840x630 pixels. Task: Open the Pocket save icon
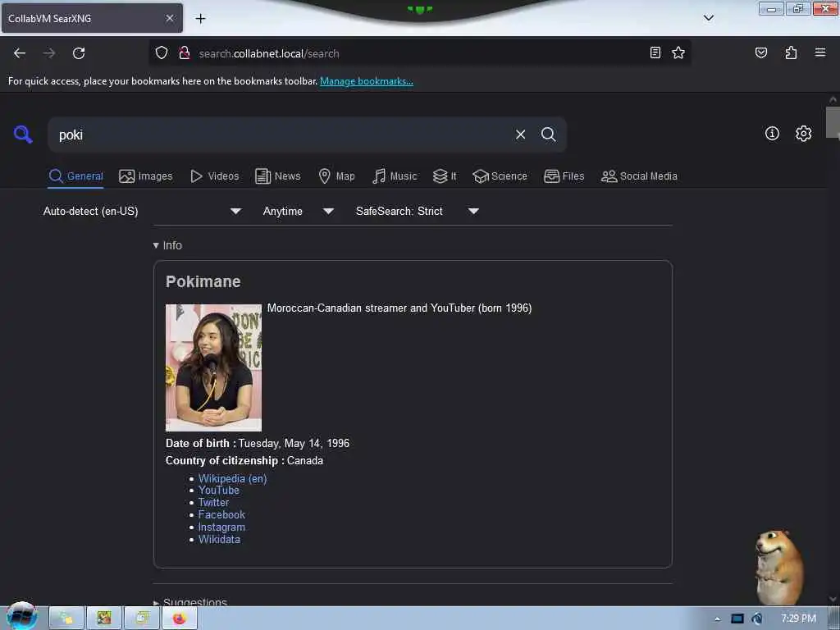coord(761,52)
